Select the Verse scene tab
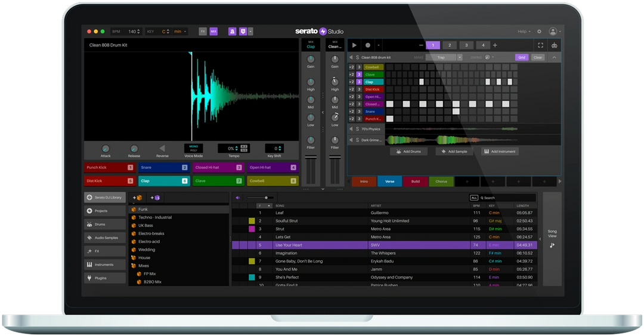644x336 pixels. [390, 181]
